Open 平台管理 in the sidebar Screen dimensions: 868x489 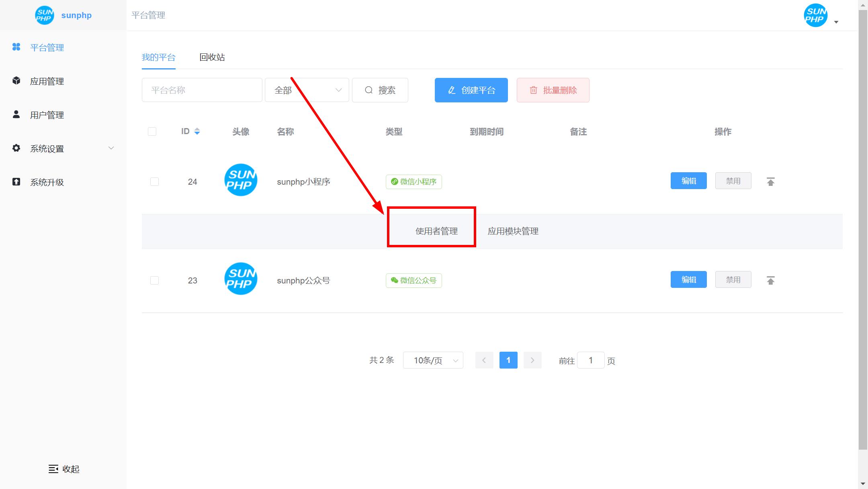47,47
